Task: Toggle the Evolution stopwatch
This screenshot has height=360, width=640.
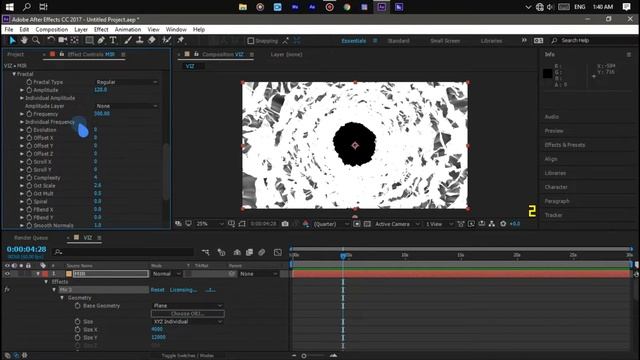Action: point(29,130)
